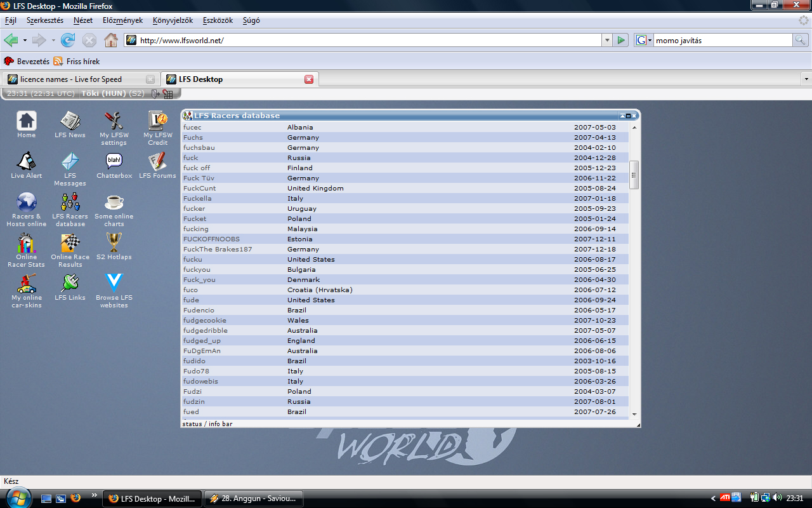Open My online car-skins icon
The height and width of the screenshot is (508, 812).
26,290
